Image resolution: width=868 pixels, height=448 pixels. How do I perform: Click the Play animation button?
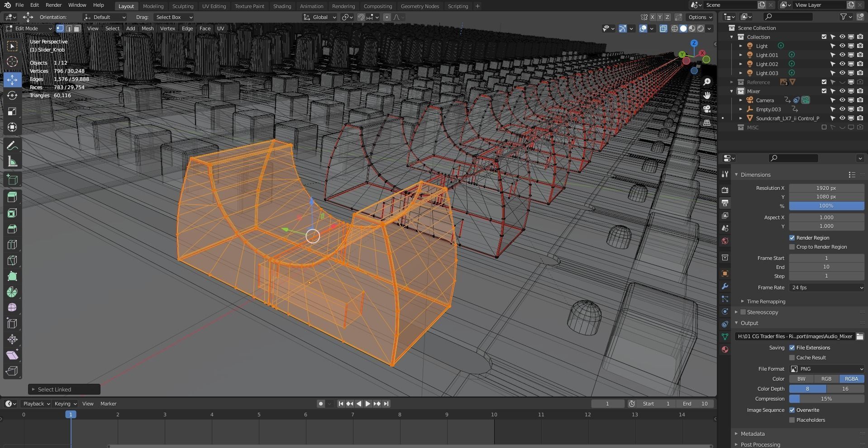click(x=368, y=404)
